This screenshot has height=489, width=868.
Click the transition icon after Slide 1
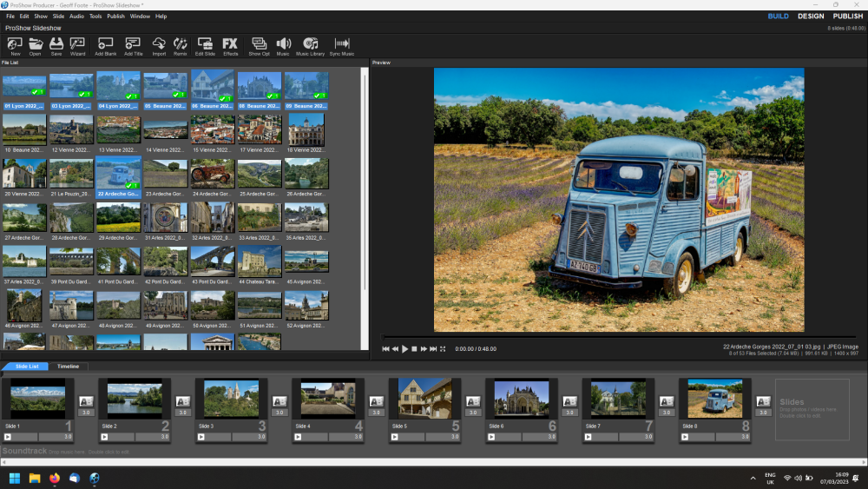86,401
